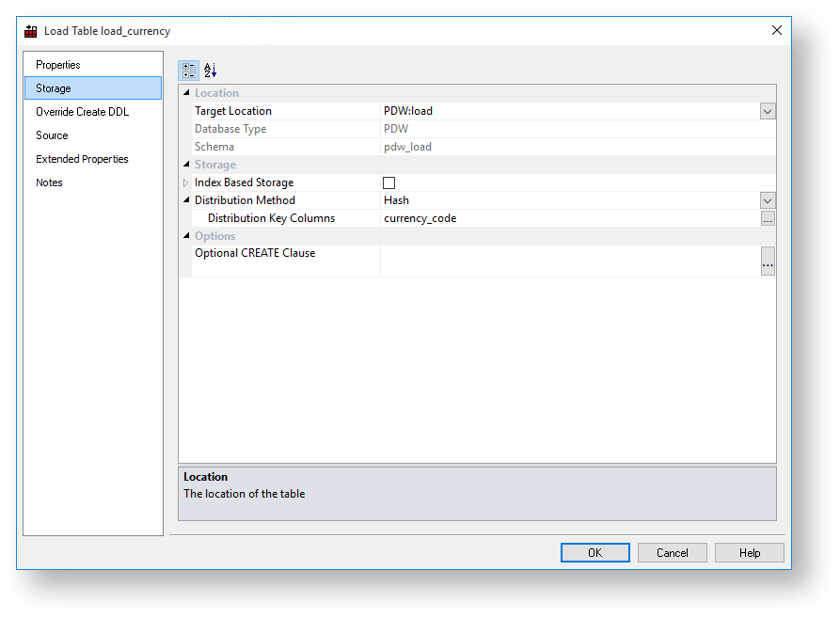Expand the Index Based Storage row
Viewport: 840px width, 618px height.
point(186,182)
